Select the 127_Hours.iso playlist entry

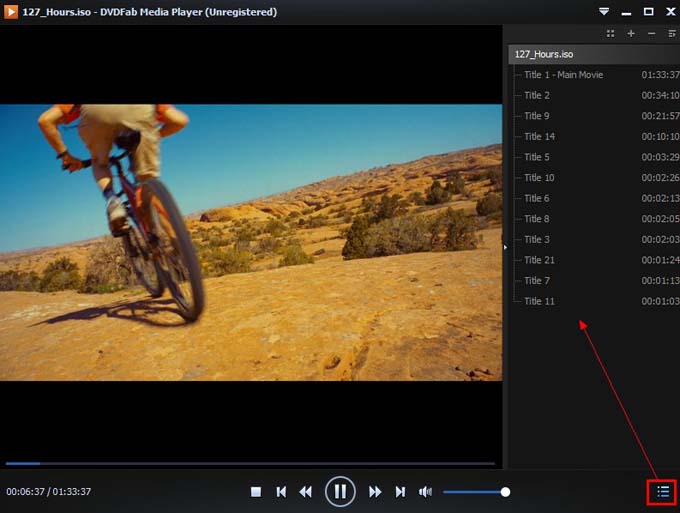(x=594, y=54)
